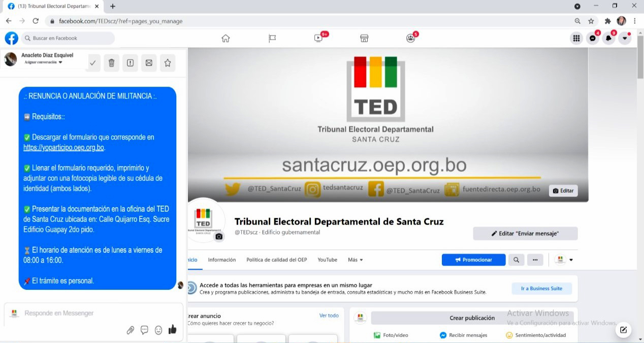Mark conversation as unread with envelope icon

tap(149, 62)
